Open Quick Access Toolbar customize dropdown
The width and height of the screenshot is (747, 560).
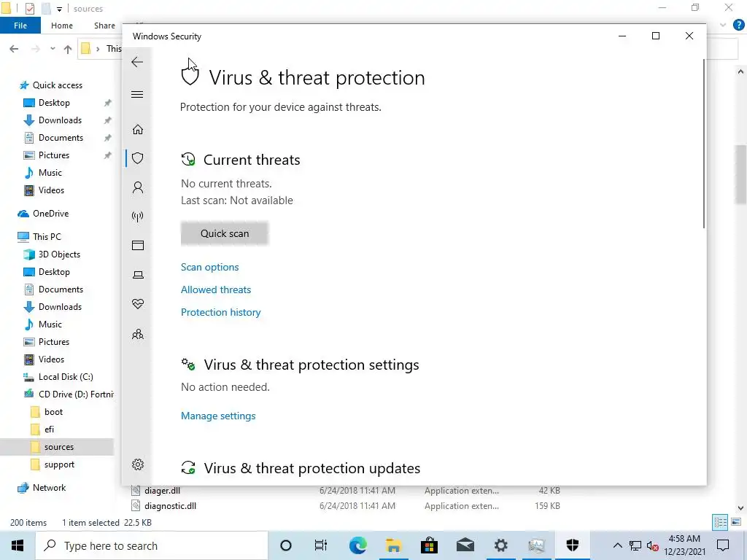(59, 9)
